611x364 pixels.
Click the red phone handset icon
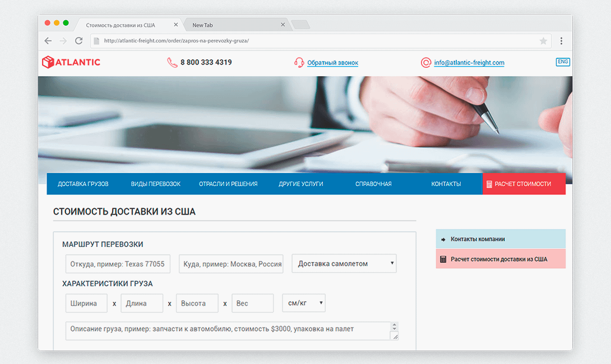click(x=172, y=62)
